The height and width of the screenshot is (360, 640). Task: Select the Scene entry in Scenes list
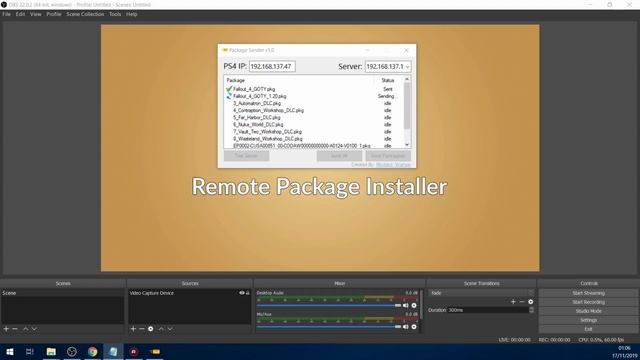coord(62,293)
